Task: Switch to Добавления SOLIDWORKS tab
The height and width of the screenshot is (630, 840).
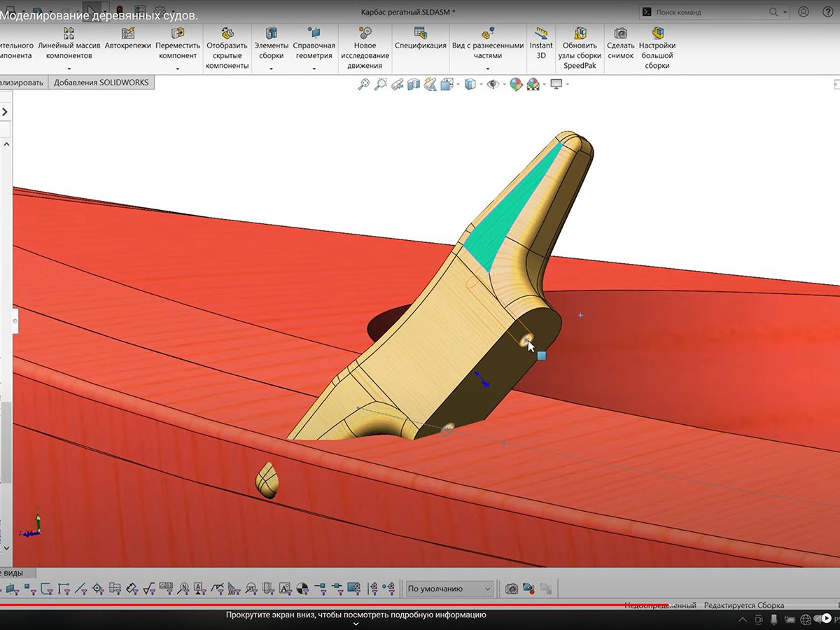Action: tap(101, 83)
